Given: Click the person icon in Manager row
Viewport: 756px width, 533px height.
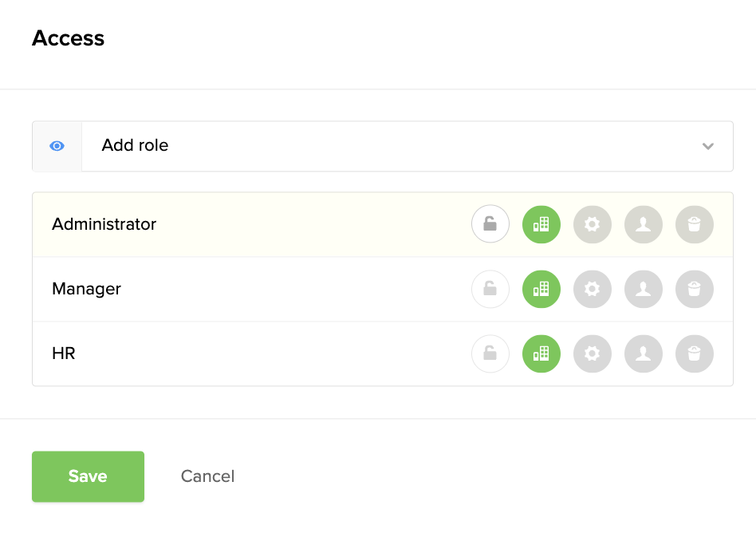Looking at the screenshot, I should 644,289.
